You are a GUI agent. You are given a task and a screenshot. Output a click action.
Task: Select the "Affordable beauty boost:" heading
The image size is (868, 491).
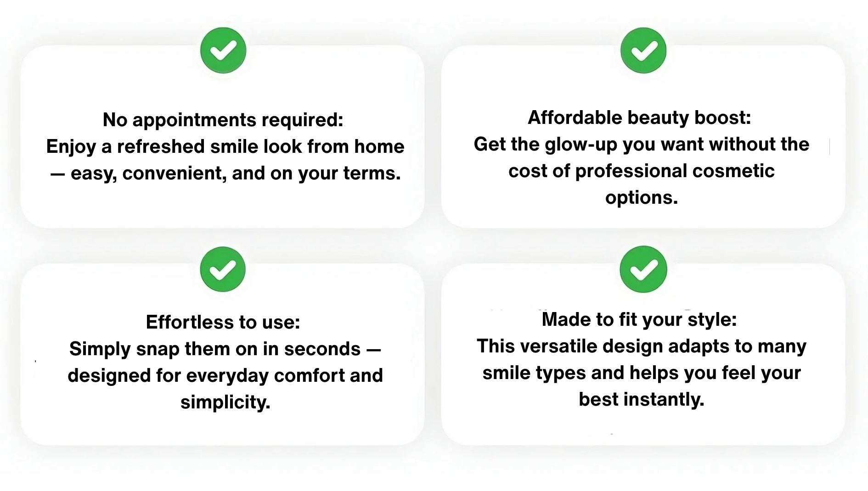(x=639, y=117)
